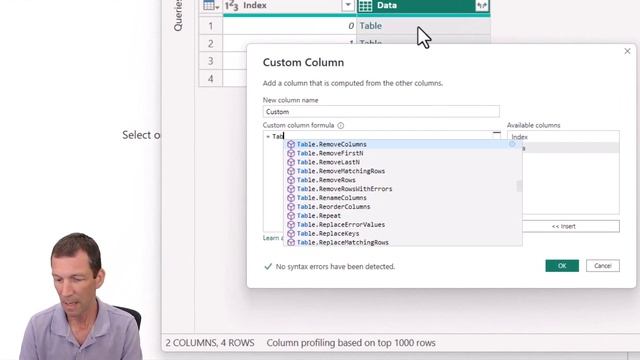This screenshot has width=640, height=360.
Task: Click function icon beside Table.RemoveRows
Action: coord(291,180)
